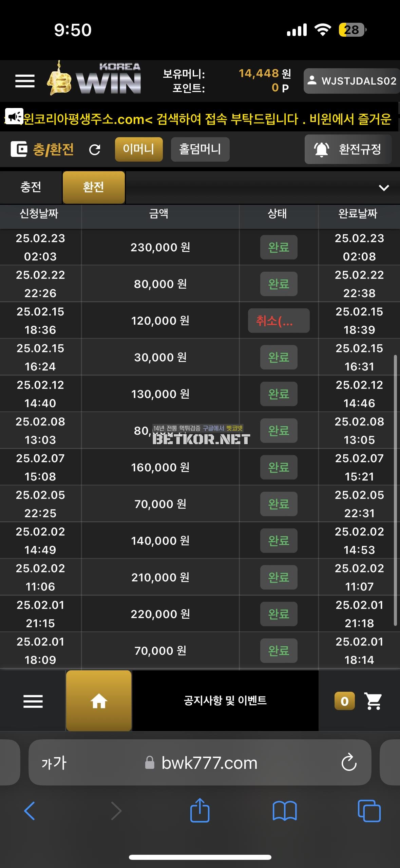Open 공지사항 및 이벤트 link
The width and height of the screenshot is (400, 868).
[225, 700]
